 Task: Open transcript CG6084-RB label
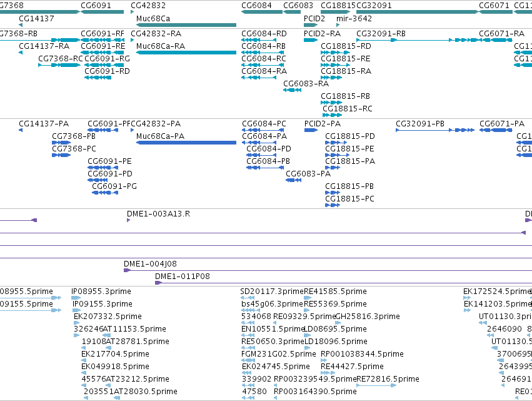point(263,46)
